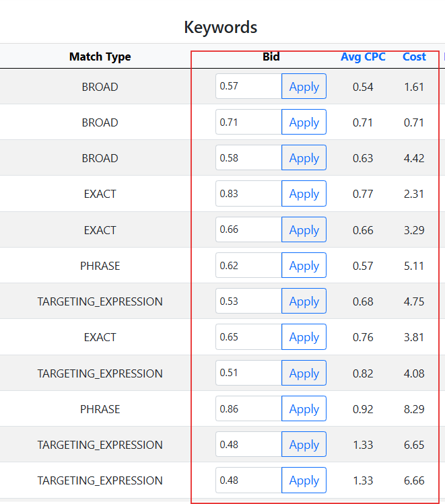Apply the 0.53 TARGETING_EXPRESSION bid

[304, 301]
